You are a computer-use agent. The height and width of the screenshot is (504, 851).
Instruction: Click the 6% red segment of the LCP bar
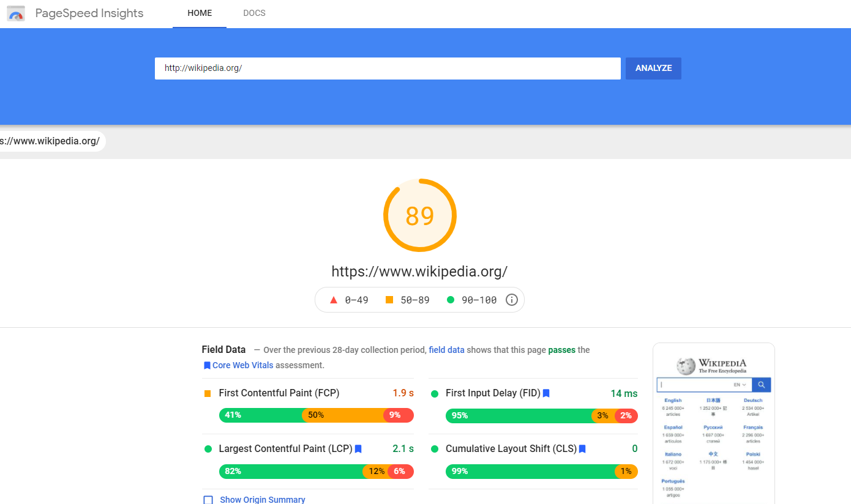click(x=400, y=472)
